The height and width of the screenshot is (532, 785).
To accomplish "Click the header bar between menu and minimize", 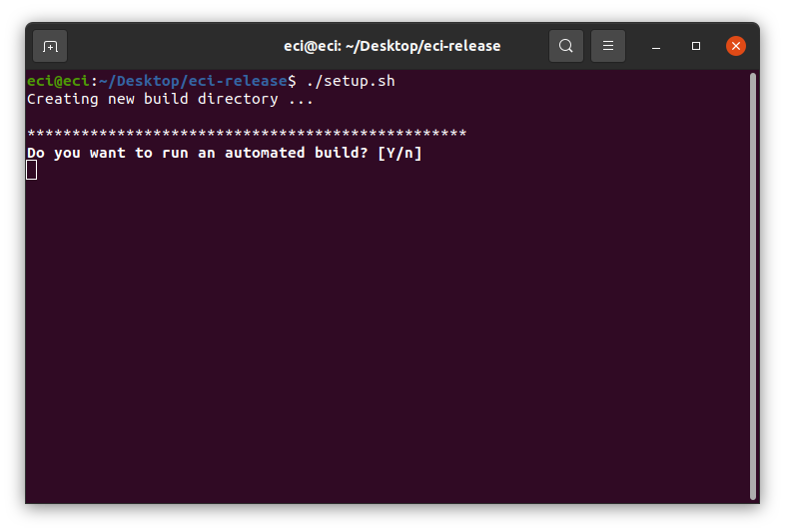I will click(634, 46).
